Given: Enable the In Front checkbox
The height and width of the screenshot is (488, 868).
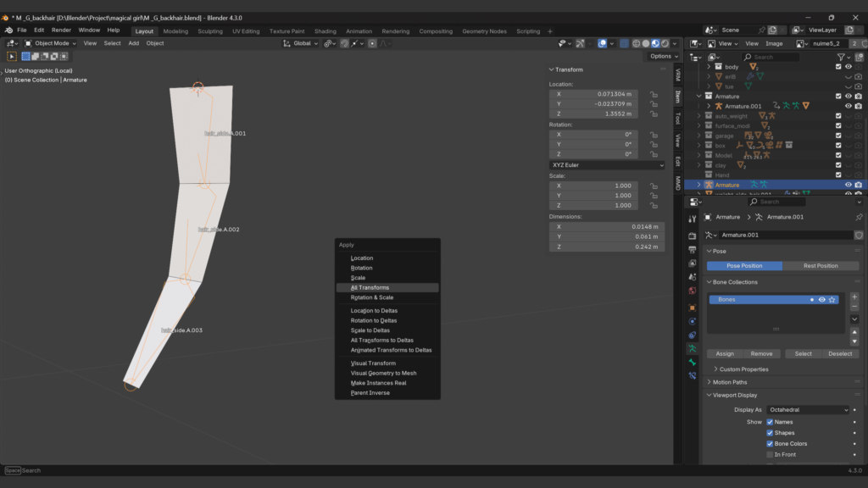Looking at the screenshot, I should (x=770, y=455).
